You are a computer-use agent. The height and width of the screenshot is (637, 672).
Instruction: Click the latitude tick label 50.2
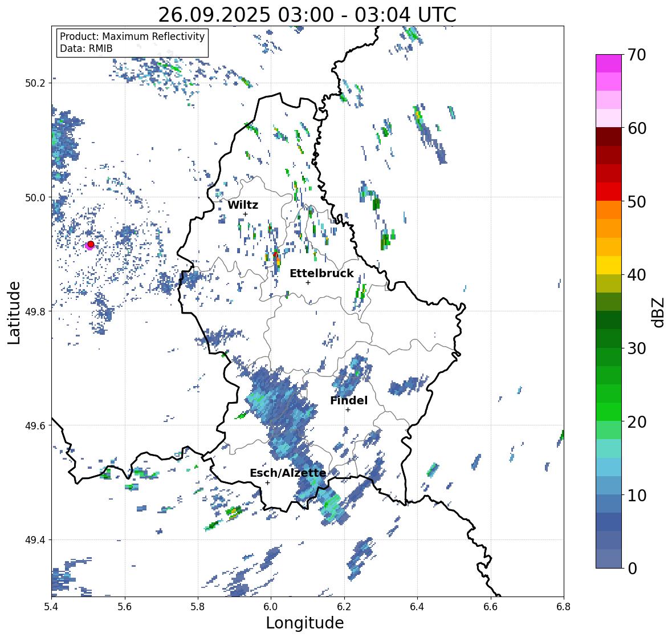[x=35, y=83]
